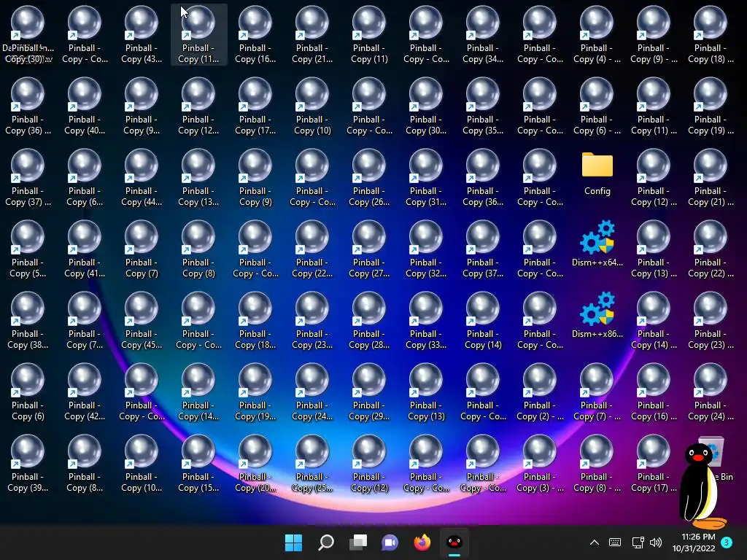Show hidden system tray icons chevron
Viewport: 747px width, 560px height.
(x=594, y=542)
